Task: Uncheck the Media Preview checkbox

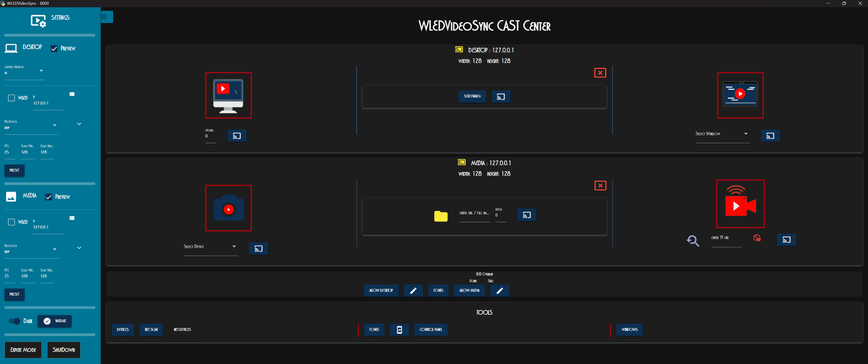Action: (x=48, y=197)
